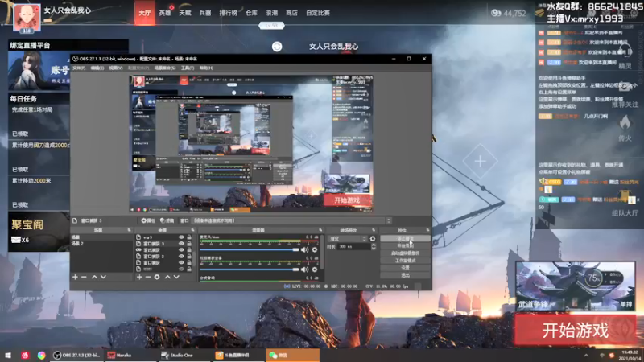Switch to the 英雄 tab in game
Viewport: 644px width, 362px height.
[x=165, y=13]
